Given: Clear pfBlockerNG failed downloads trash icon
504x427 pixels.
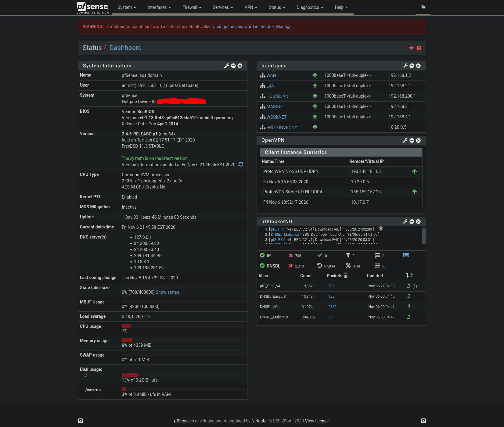Looking at the screenshot, I should [x=380, y=229].
